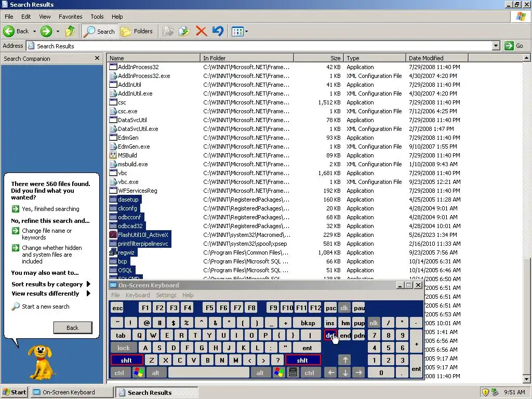
Task: Open the Edit menu
Action: [x=26, y=17]
